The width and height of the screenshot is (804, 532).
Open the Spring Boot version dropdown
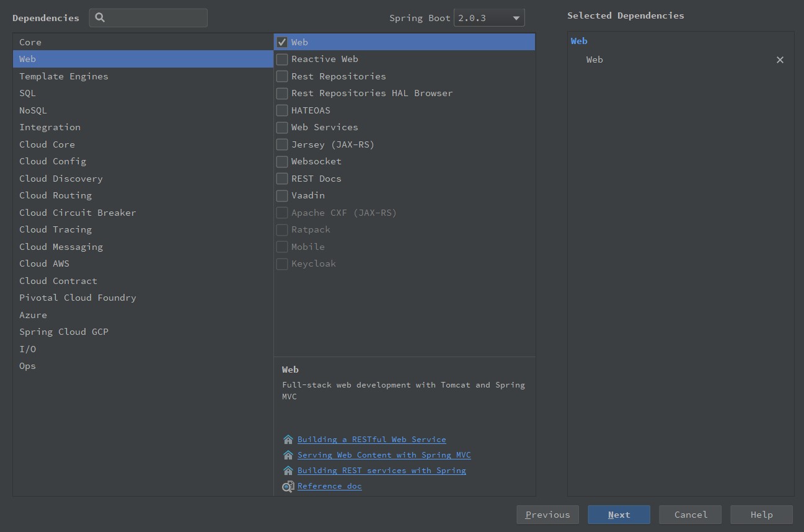click(x=489, y=18)
